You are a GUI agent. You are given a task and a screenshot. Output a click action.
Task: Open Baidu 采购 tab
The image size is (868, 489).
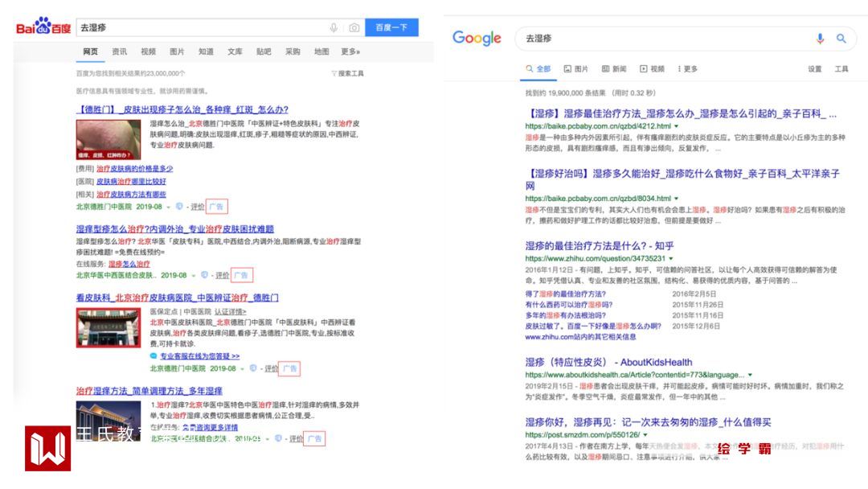click(293, 51)
